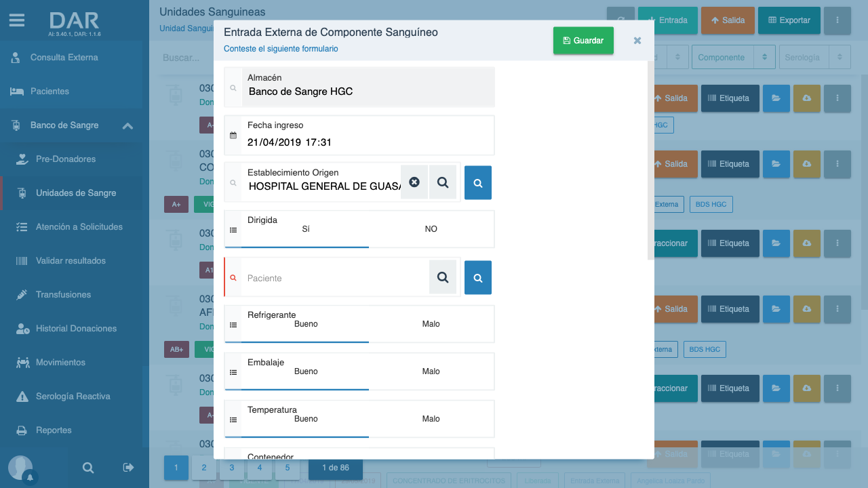Viewport: 868px width, 488px height.
Task: Go to page 2 in pagination
Action: click(x=203, y=468)
